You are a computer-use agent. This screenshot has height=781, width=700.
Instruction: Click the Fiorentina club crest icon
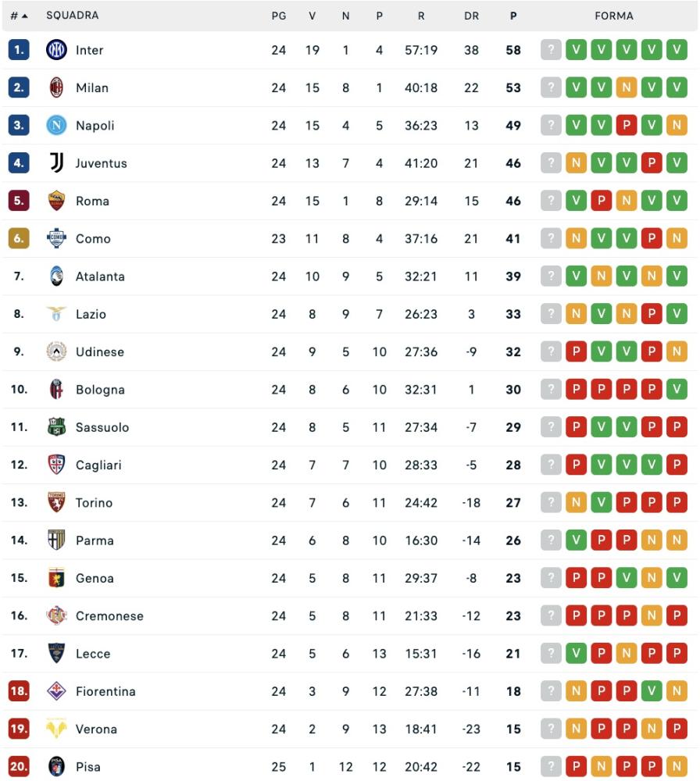(56, 691)
